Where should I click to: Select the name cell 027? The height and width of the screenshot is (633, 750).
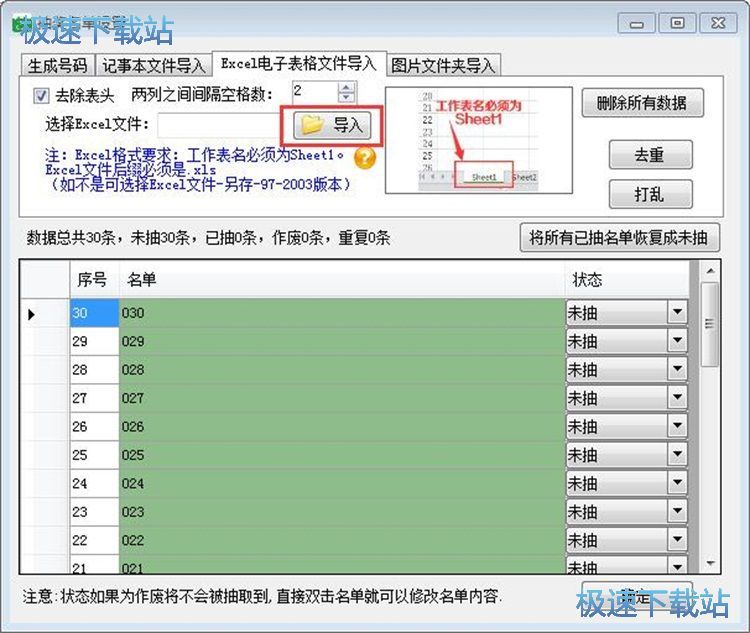(x=342, y=398)
